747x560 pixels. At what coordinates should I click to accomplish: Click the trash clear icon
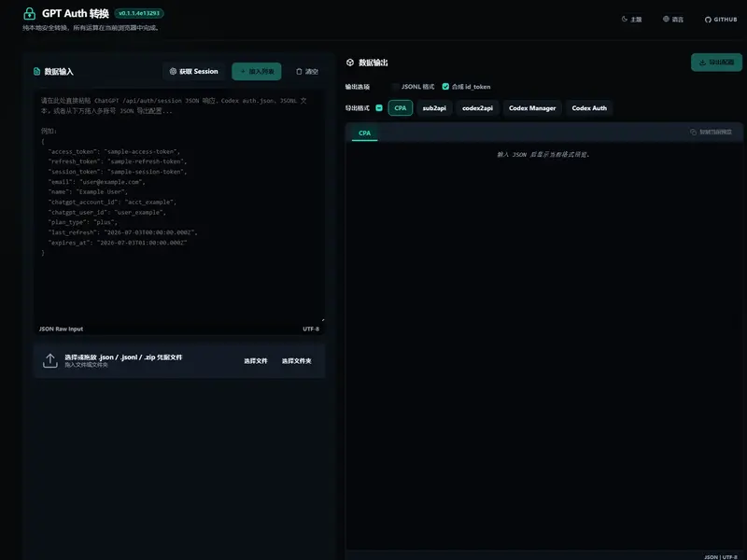click(x=299, y=72)
